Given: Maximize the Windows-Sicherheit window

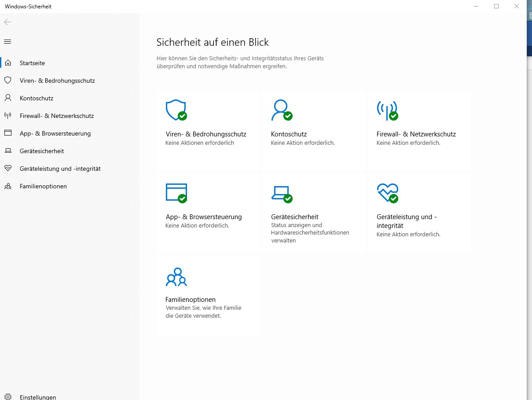Looking at the screenshot, I should [x=496, y=6].
